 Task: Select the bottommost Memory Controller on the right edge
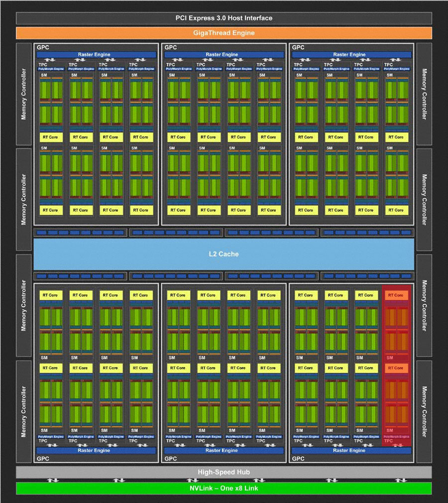[424, 411]
